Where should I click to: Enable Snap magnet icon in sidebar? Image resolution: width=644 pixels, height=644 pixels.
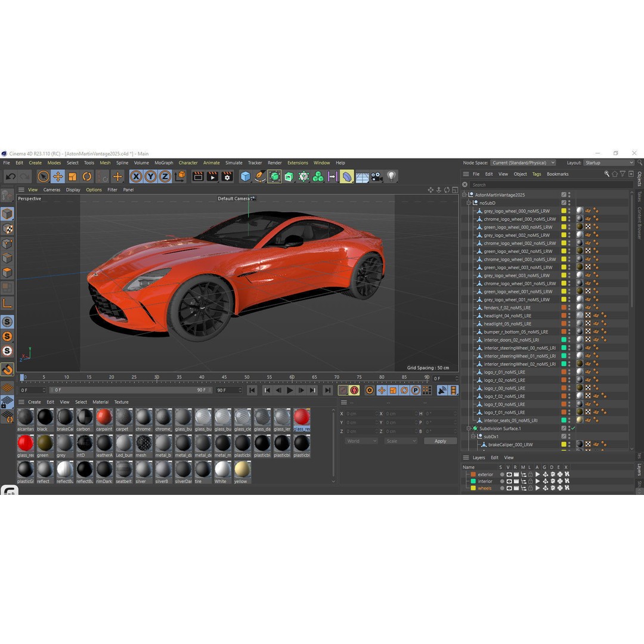coord(7,370)
